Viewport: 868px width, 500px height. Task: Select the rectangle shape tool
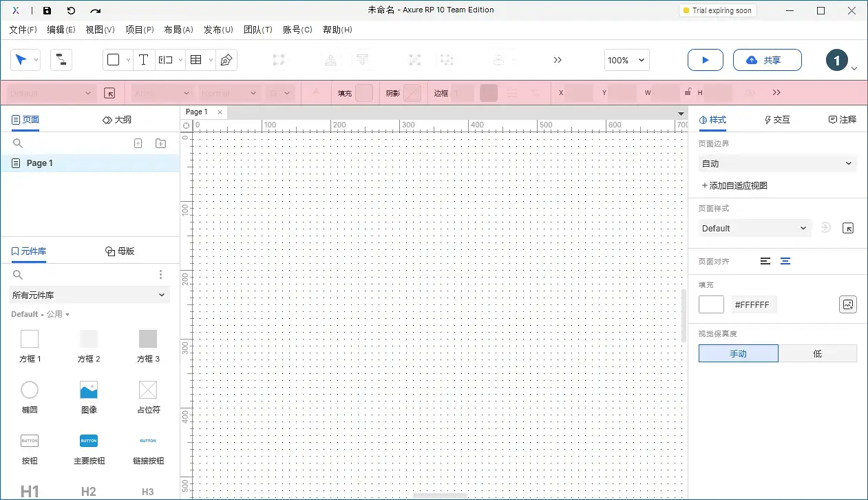pyautogui.click(x=113, y=60)
